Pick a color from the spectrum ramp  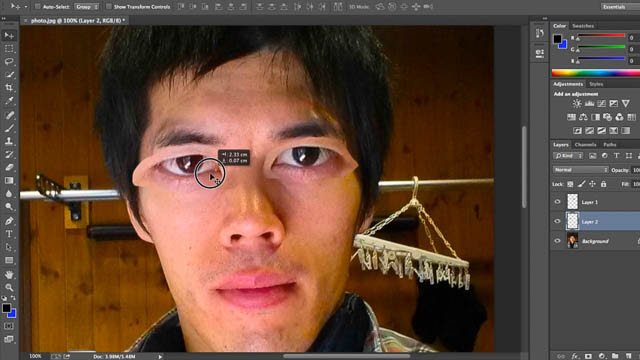596,73
